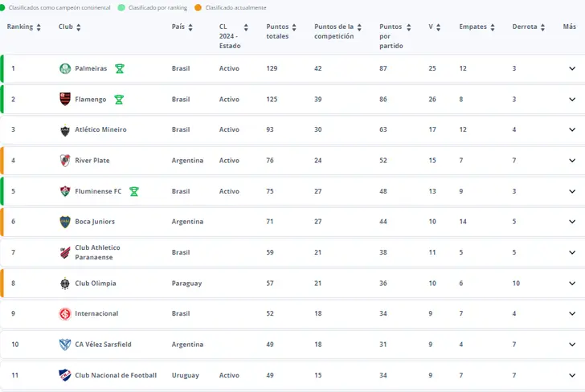Viewport: 585px width, 392px height.
Task: Sort table by País column arrows
Action: coord(190,27)
